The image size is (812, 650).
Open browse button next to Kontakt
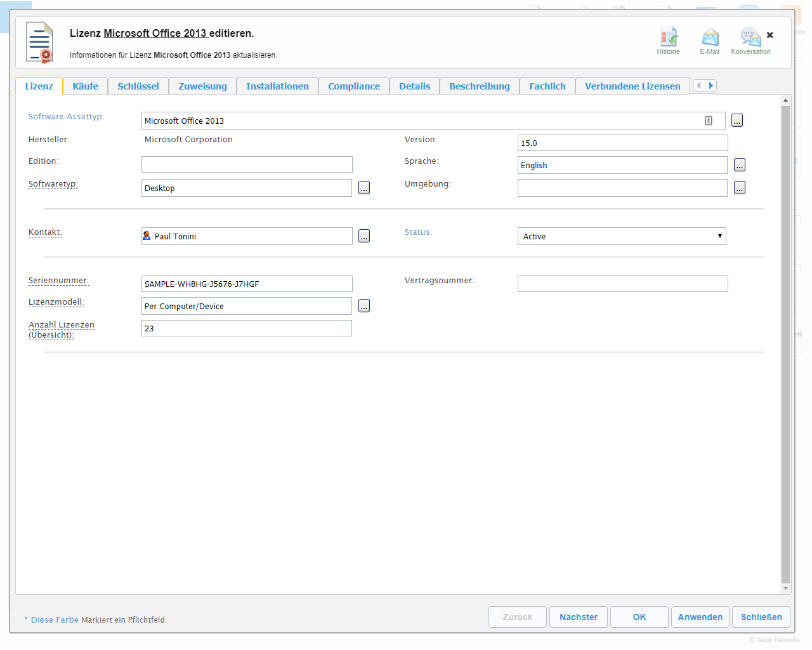pyautogui.click(x=364, y=236)
